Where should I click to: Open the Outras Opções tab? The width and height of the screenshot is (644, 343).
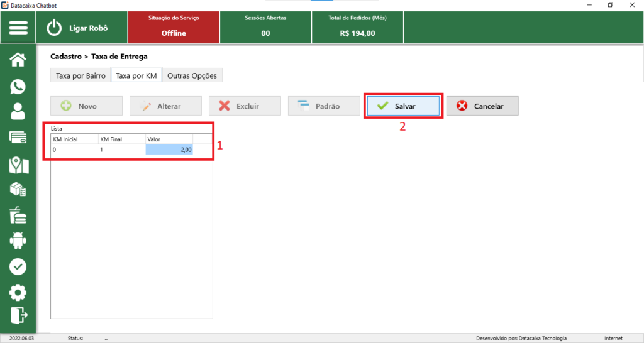[192, 75]
